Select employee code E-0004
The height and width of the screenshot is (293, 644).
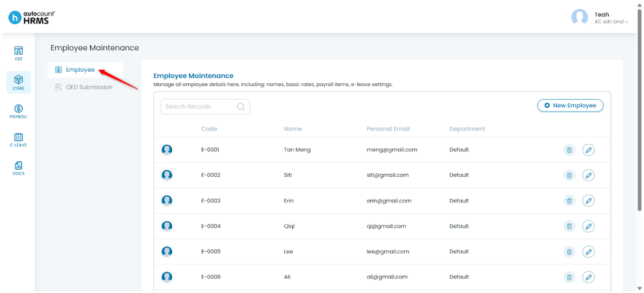coord(211,226)
